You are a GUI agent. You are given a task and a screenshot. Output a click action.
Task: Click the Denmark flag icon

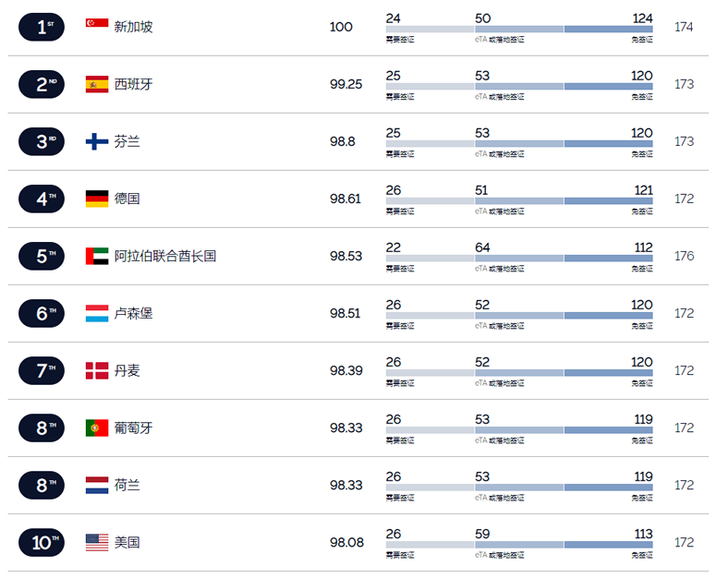coord(97,370)
